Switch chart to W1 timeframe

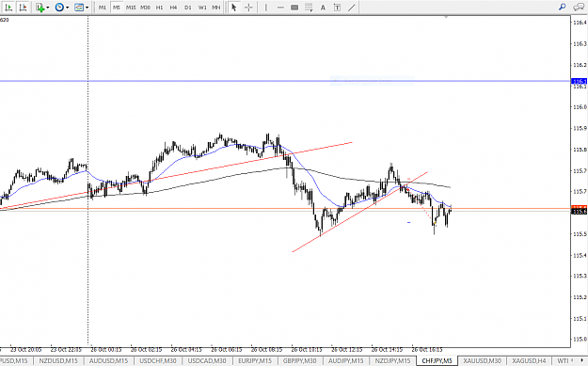[202, 8]
